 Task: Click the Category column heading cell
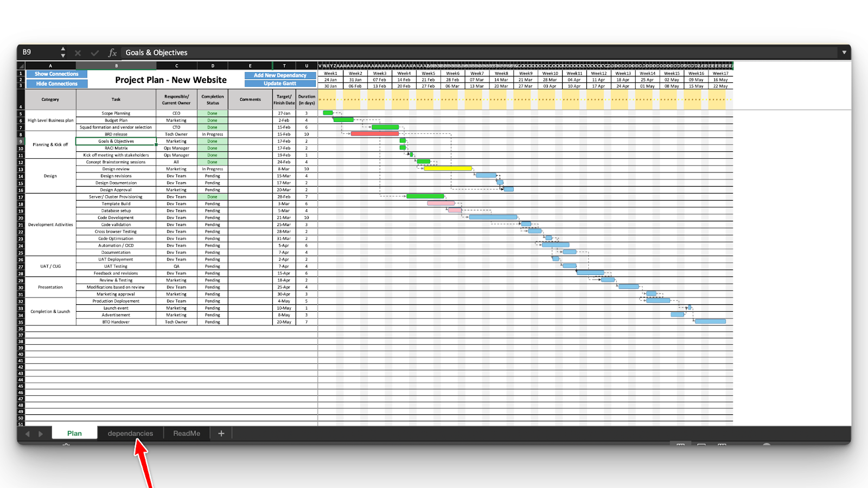[x=50, y=99]
